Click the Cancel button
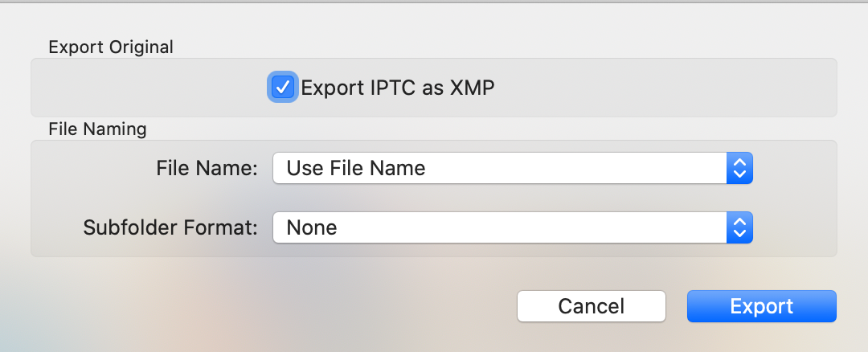 [x=592, y=306]
